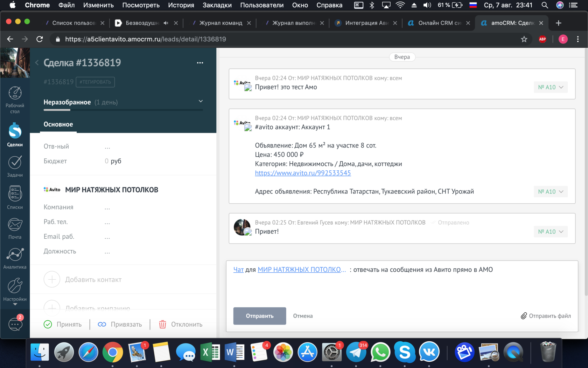Open Задачи section in sidebar
The height and width of the screenshot is (368, 588).
click(x=15, y=166)
